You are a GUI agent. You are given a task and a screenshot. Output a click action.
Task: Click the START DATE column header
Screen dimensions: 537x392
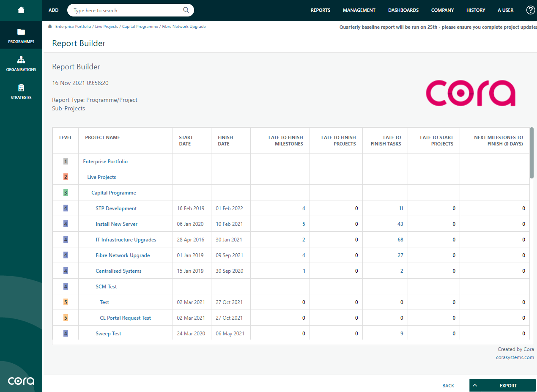[x=186, y=140]
